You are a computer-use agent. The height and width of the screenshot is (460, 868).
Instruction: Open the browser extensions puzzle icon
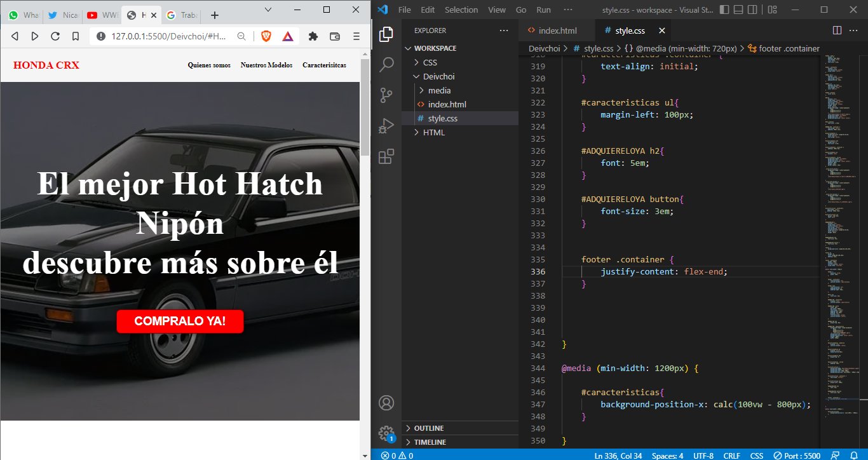313,36
